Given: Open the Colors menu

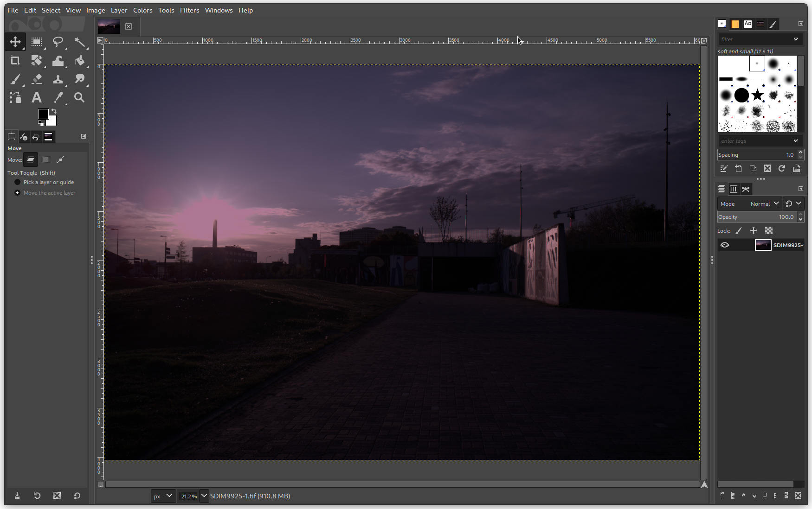Looking at the screenshot, I should tap(142, 10).
